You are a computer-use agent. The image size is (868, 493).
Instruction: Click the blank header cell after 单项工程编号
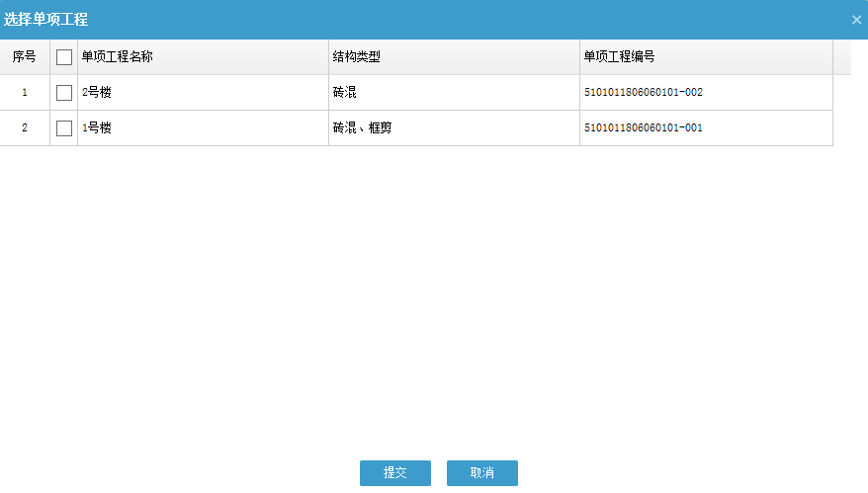(841, 57)
